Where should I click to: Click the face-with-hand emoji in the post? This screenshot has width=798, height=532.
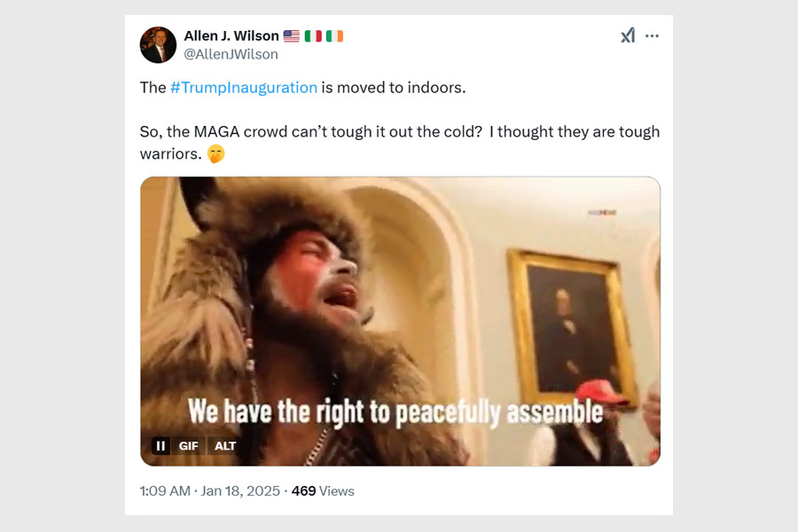tap(215, 153)
